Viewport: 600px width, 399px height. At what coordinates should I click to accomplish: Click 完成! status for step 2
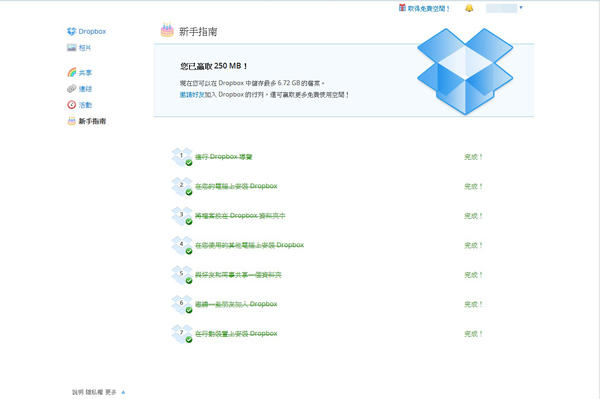tap(473, 186)
